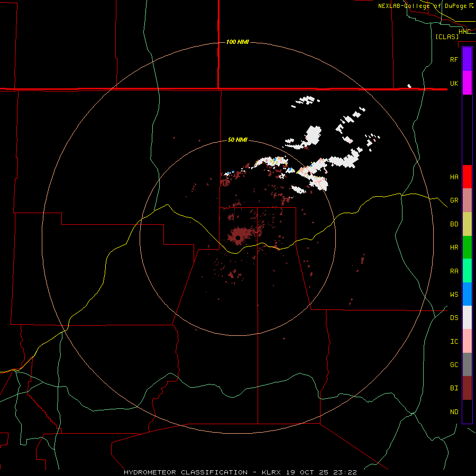Click the '50 NMI' range ring label

click(237, 140)
